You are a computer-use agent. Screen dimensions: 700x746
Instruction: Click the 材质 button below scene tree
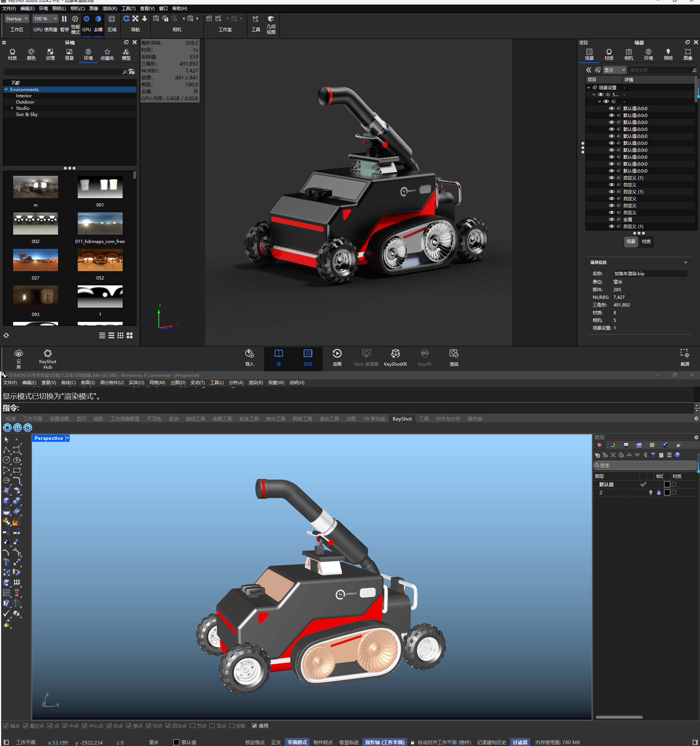point(646,241)
